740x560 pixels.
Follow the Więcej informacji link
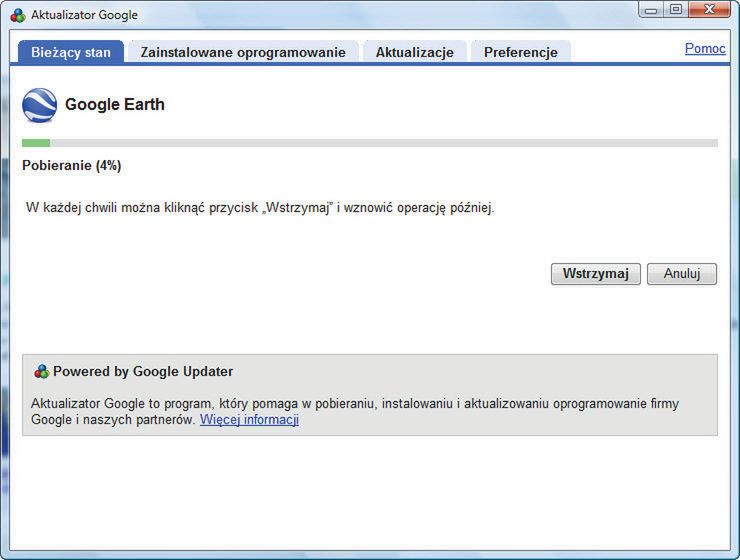[x=249, y=420]
